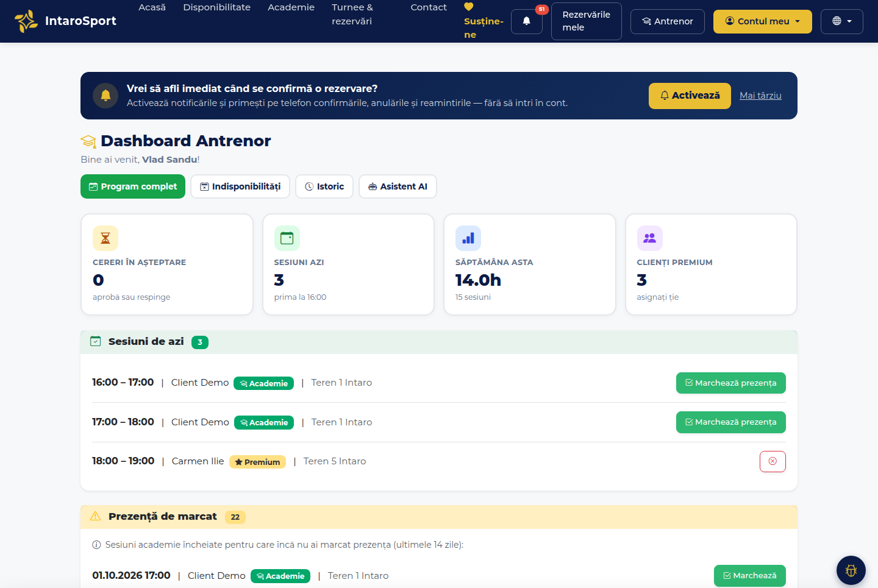The width and height of the screenshot is (878, 588).
Task: Mark attendance for the 16:00 – 17:00 session
Action: tap(731, 383)
